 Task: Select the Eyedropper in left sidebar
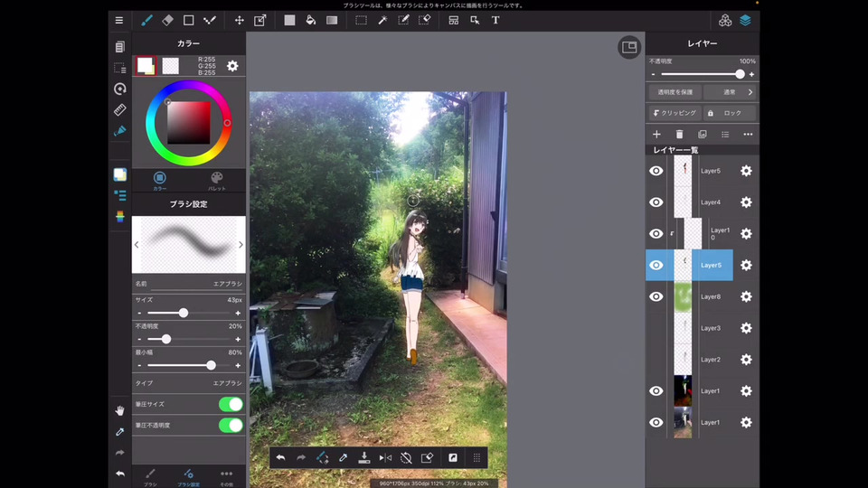coord(119,432)
